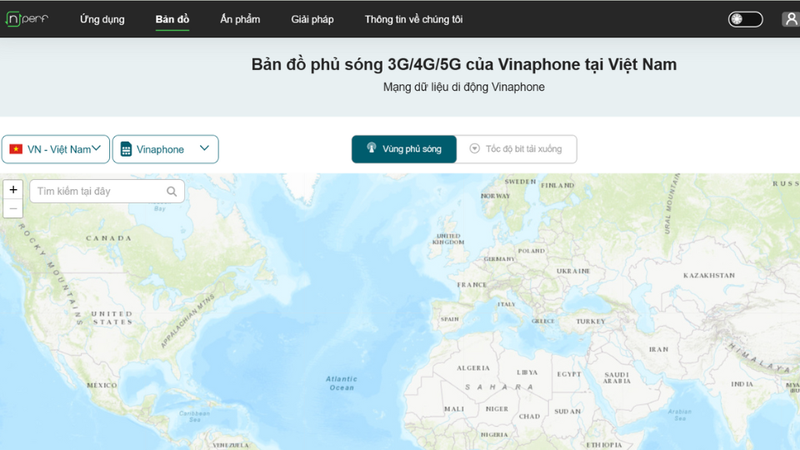Click the SAUDI ARABIA label on the map

(x=617, y=378)
